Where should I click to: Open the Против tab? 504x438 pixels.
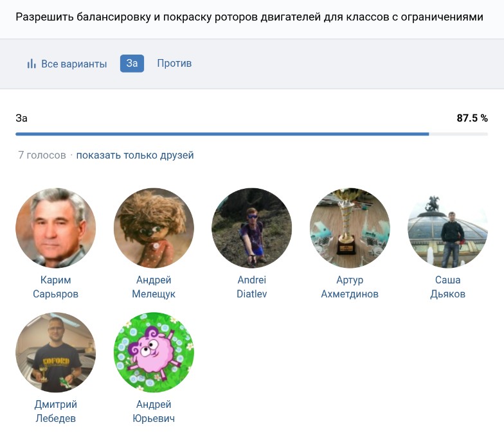point(174,63)
